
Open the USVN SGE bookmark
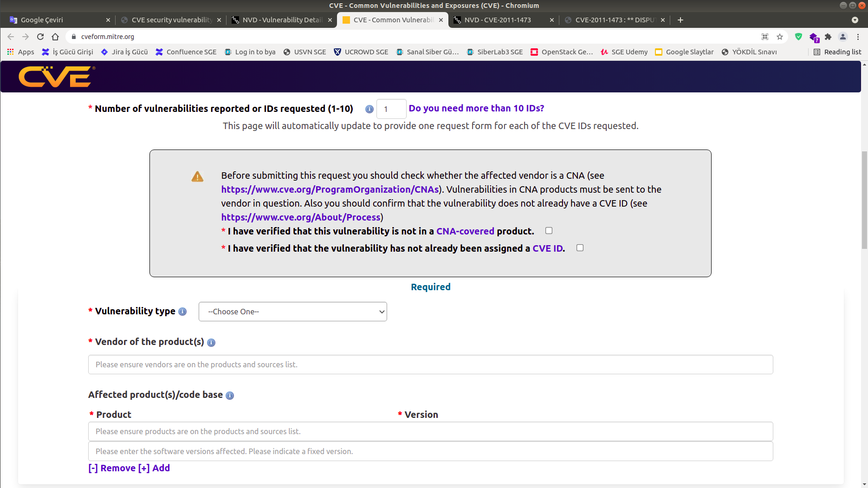pyautogui.click(x=305, y=52)
